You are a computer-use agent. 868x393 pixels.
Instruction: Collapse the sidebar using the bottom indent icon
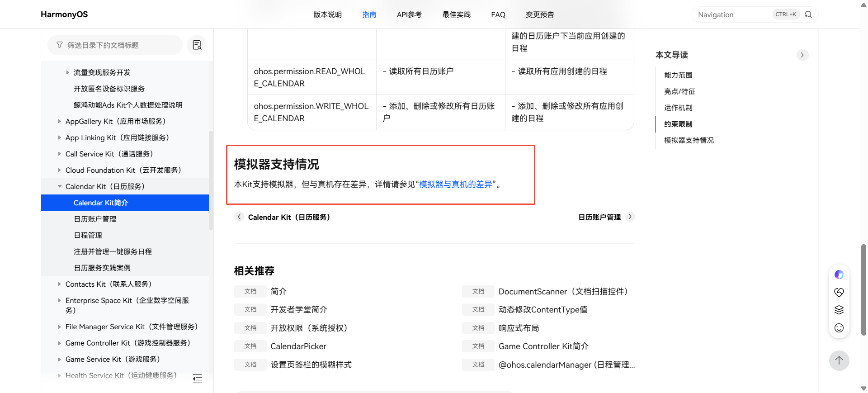[197, 379]
